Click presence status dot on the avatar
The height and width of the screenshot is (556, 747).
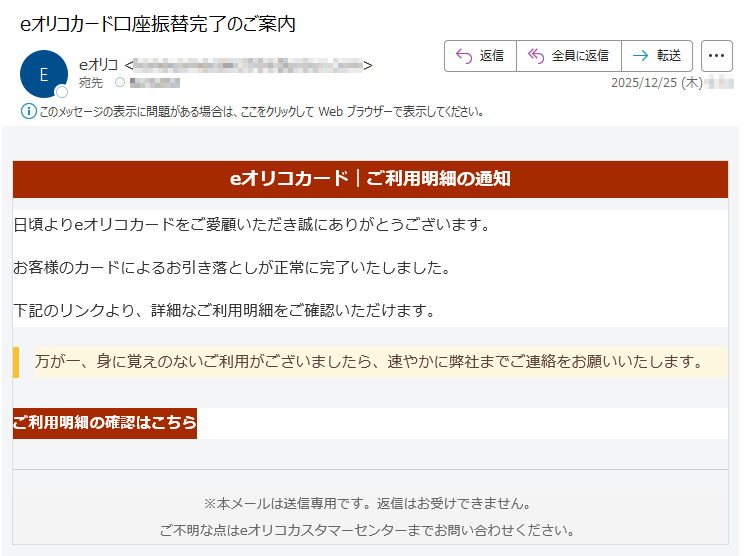tap(62, 92)
